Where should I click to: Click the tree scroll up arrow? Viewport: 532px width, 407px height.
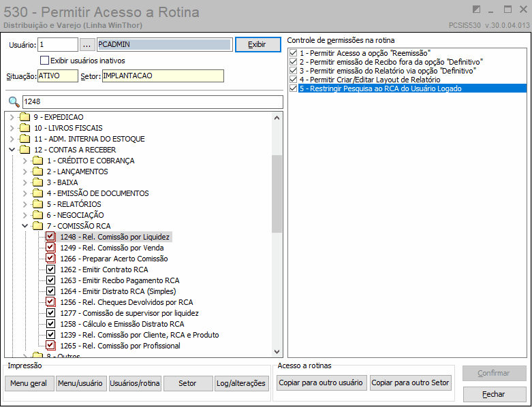(277, 118)
